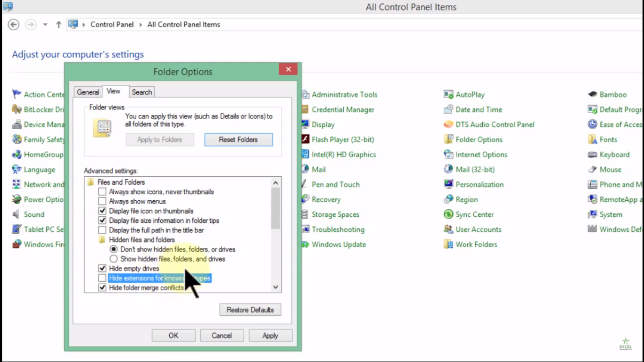Screen dimensions: 644x362
Task: Open the Sound icon
Action: [x=28, y=214]
